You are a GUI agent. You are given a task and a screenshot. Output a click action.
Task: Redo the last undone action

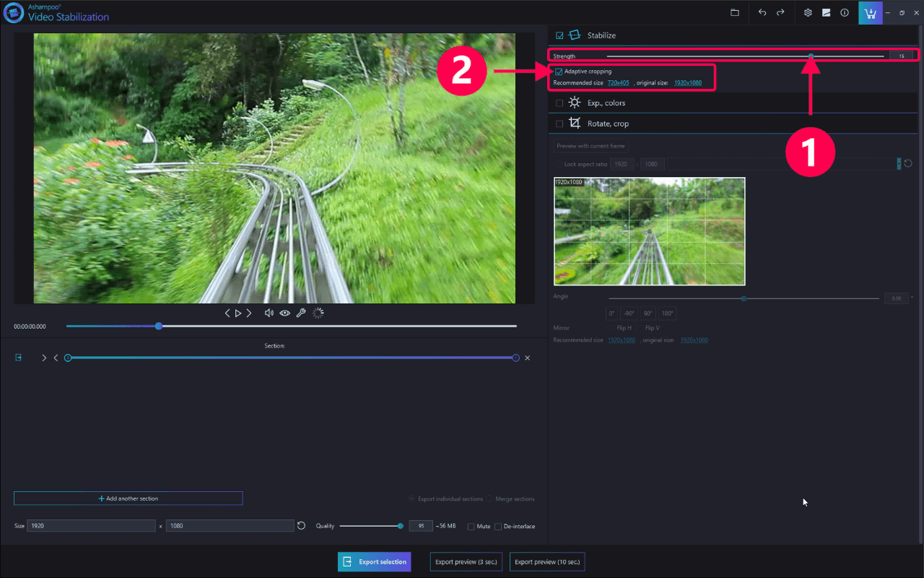(780, 13)
